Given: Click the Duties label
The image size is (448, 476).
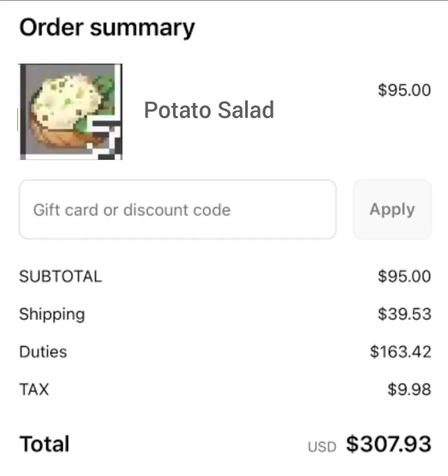Looking at the screenshot, I should point(43,352).
